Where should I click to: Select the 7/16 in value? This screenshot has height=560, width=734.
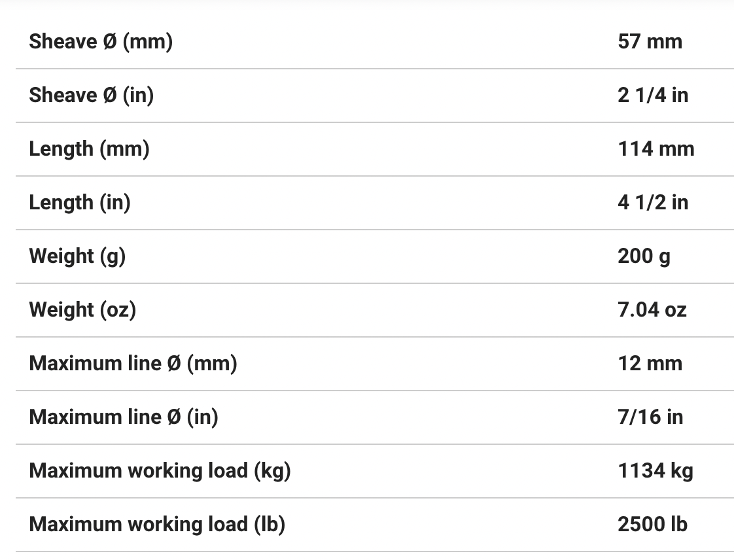click(x=650, y=417)
